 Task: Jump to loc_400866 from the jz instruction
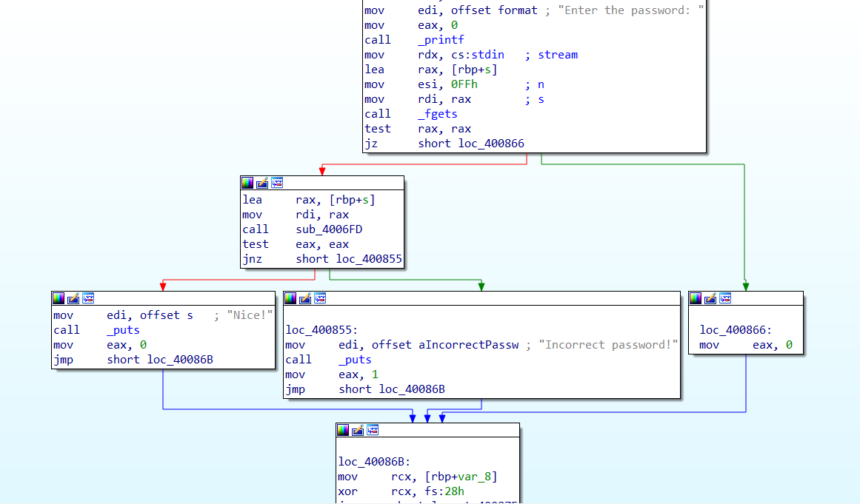[x=490, y=144]
